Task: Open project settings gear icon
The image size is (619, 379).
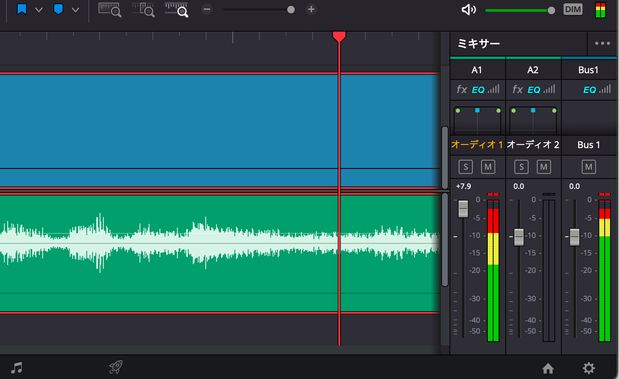Action: click(x=589, y=368)
